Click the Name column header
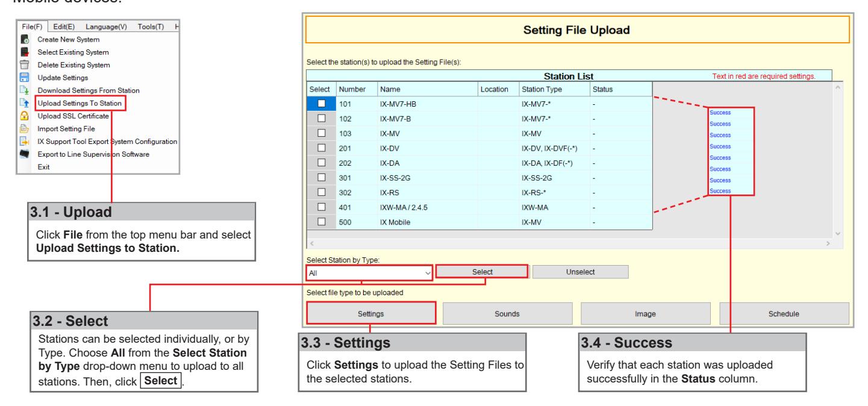868x406 pixels. [x=426, y=89]
